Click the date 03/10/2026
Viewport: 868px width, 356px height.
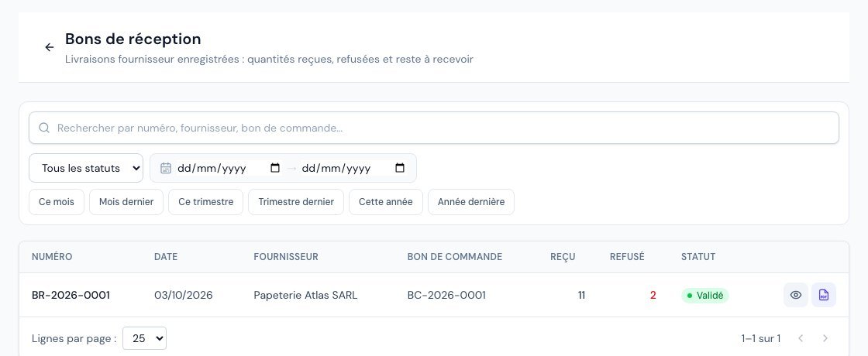point(183,295)
